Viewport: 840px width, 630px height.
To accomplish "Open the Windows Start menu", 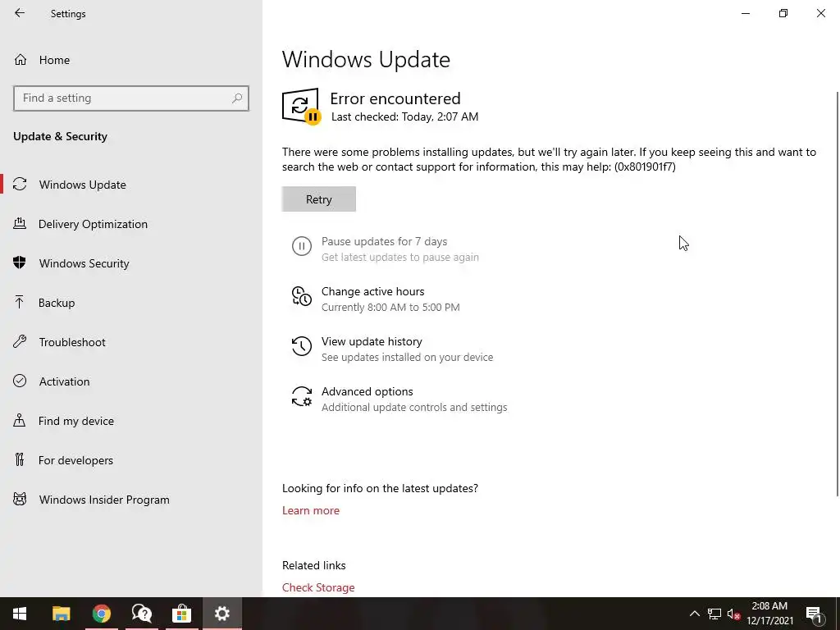I will 20,614.
